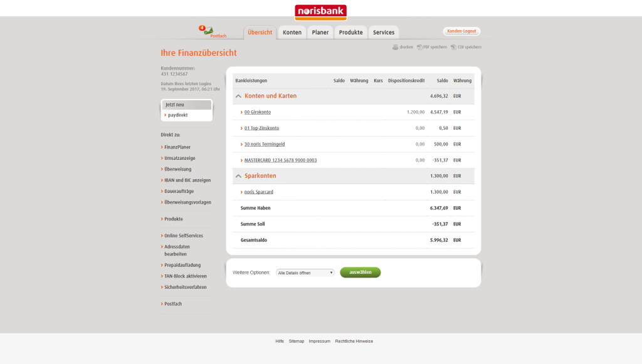
Task: Open the MASTERCARD 1234 5678 9000 0003 link
Action: click(x=280, y=160)
